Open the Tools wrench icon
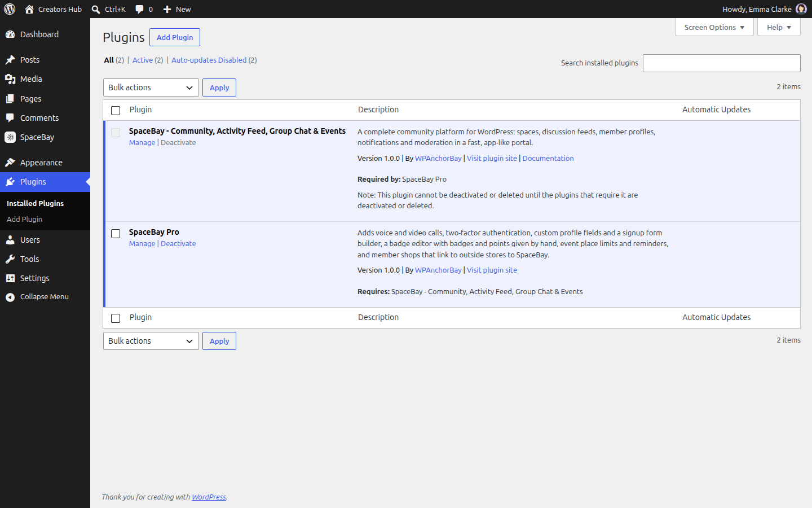The width and height of the screenshot is (812, 508). click(x=10, y=259)
